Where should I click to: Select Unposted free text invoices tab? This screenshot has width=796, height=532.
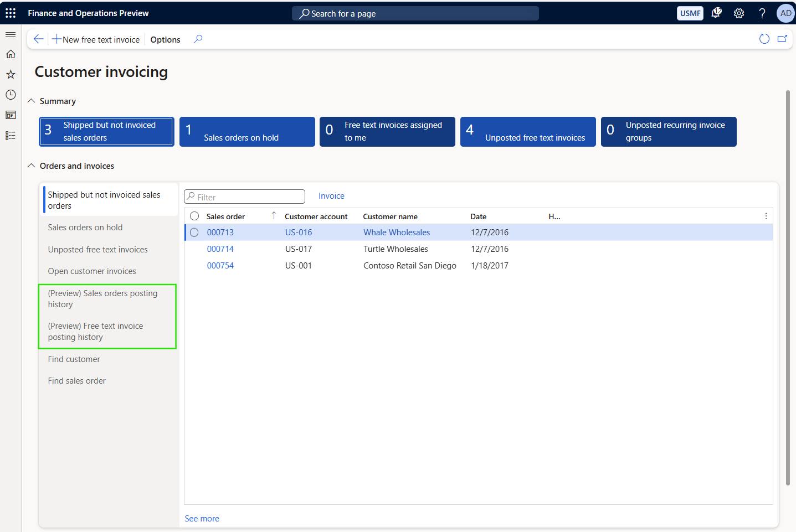point(109,250)
